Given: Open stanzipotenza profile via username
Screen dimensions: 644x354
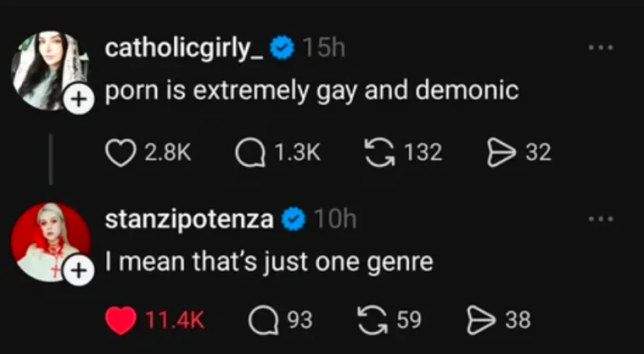Looking at the screenshot, I should tap(189, 220).
